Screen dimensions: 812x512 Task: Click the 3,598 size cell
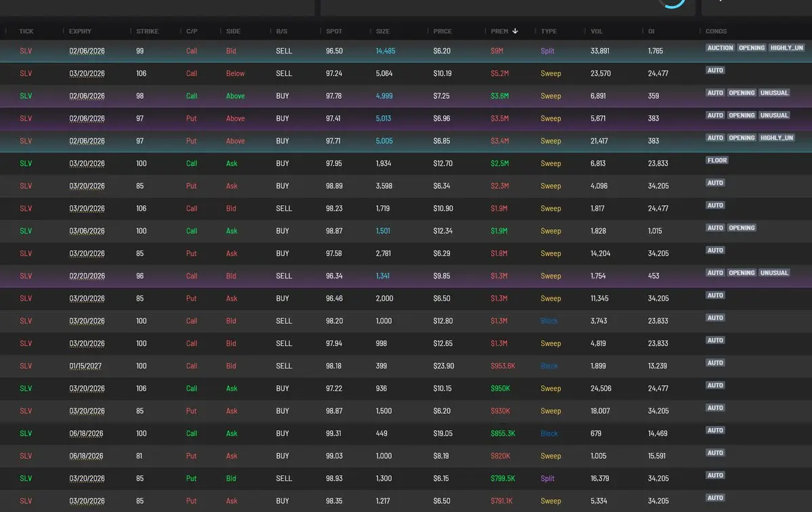[x=384, y=186]
